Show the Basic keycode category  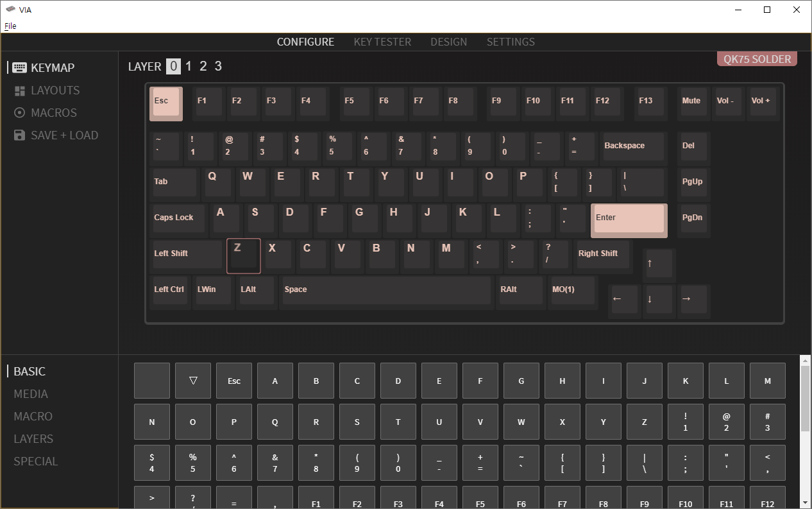(30, 372)
